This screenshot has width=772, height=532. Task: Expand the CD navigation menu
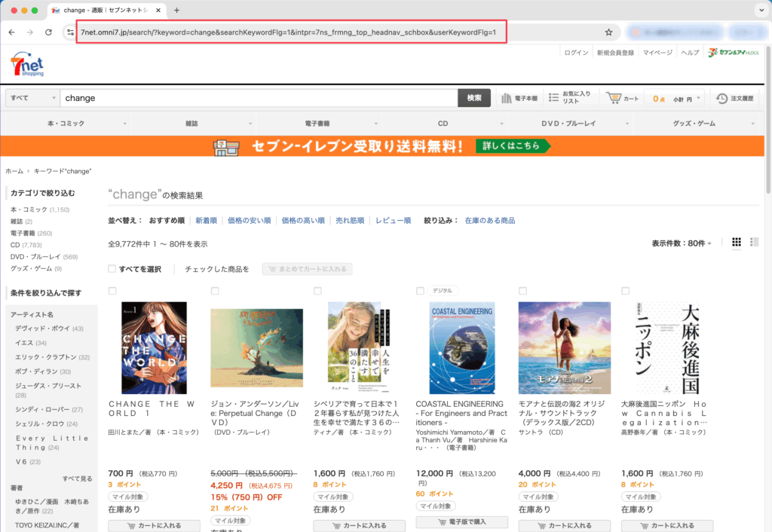pyautogui.click(x=443, y=124)
